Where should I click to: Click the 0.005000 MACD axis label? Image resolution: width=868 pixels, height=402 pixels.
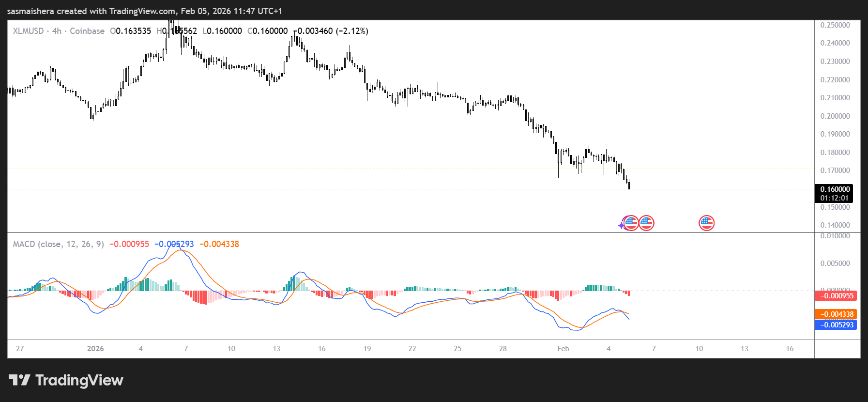(x=835, y=263)
